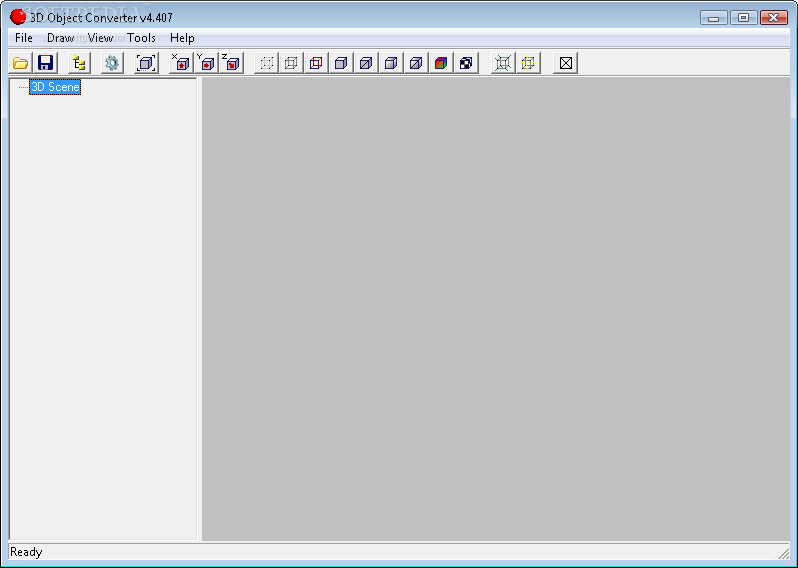The width and height of the screenshot is (798, 568).
Task: Click the X axis cube icon
Action: 181,63
